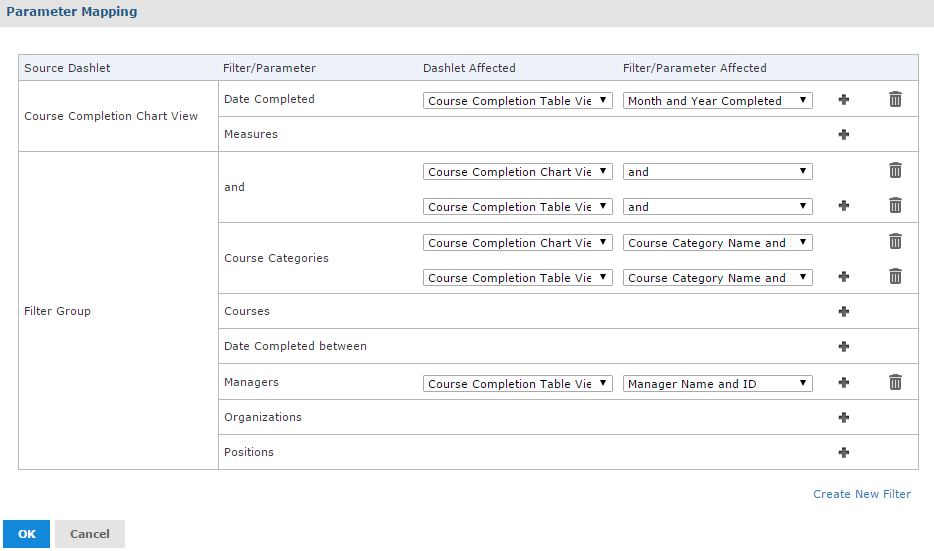The width and height of the screenshot is (934, 551).
Task: Click the 'Source Dashlet' column header
Action: 67,68
